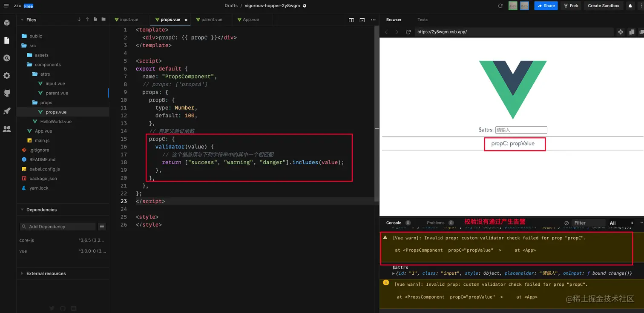Open the Configuration gear sidebar icon
The height and width of the screenshot is (313, 644).
6,76
